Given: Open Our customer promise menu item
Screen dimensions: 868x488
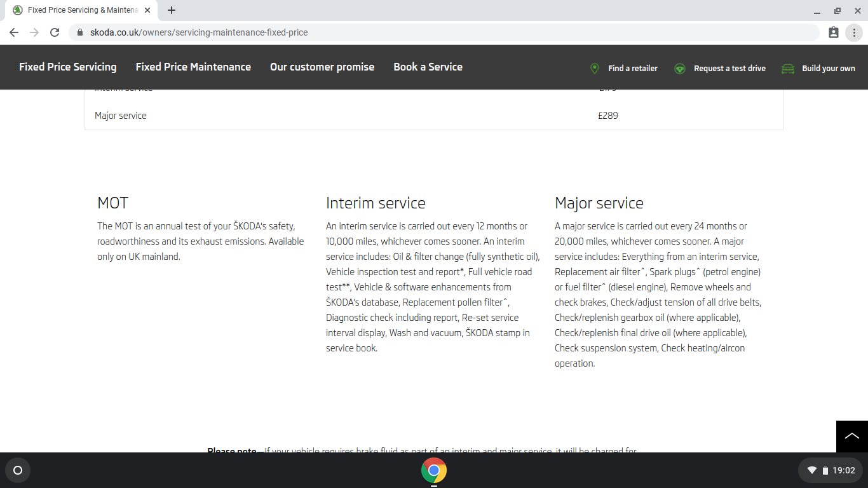Looking at the screenshot, I should 322,67.
